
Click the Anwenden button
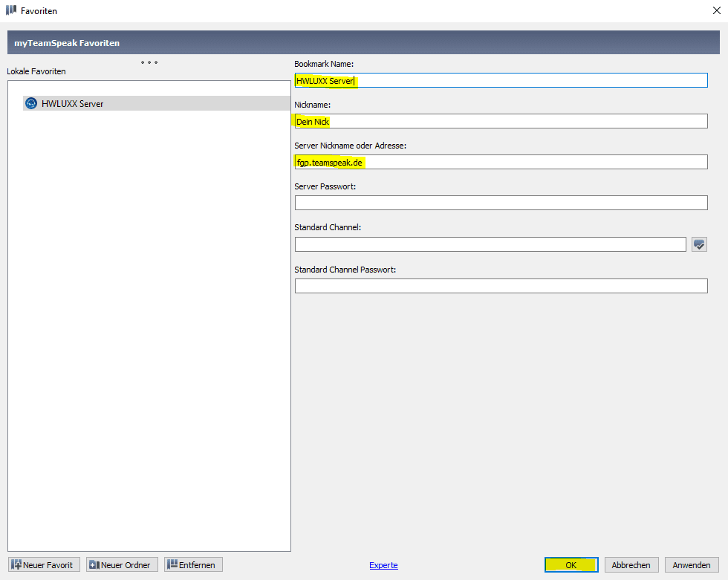click(692, 564)
